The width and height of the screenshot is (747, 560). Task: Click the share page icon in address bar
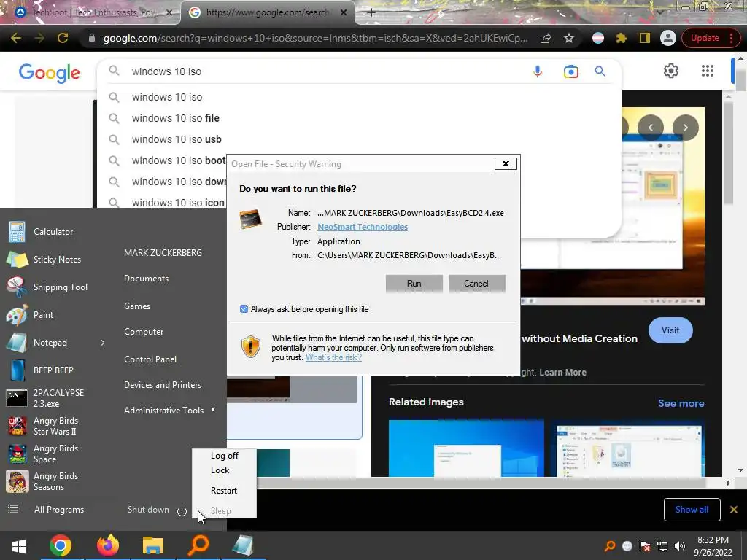tap(546, 38)
